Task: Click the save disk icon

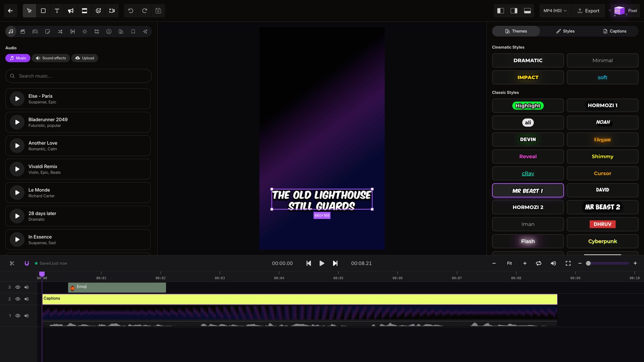Action: point(158,11)
